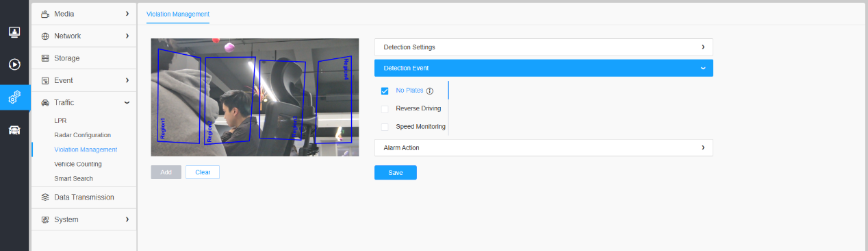This screenshot has width=868, height=251.
Task: Enable the Speed Monitoring checkbox
Action: click(385, 127)
